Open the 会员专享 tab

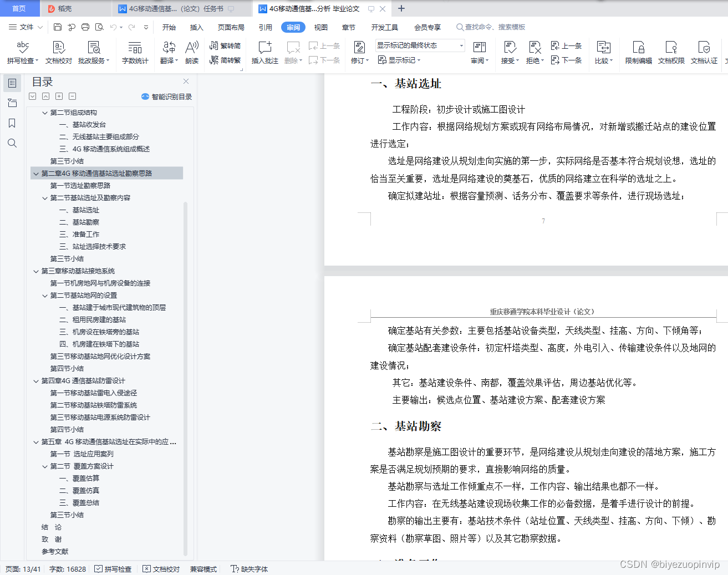[427, 27]
